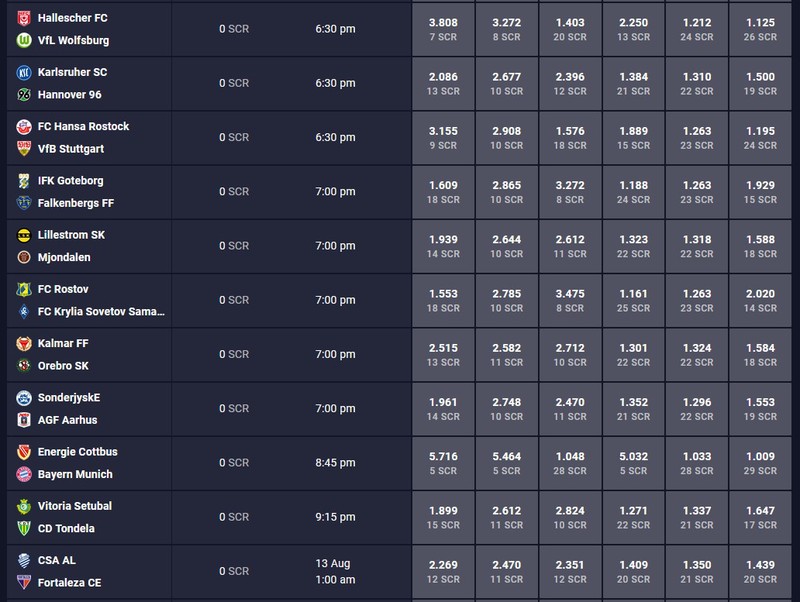Select the 3.808 odds for Hallescher FC match

click(x=443, y=29)
